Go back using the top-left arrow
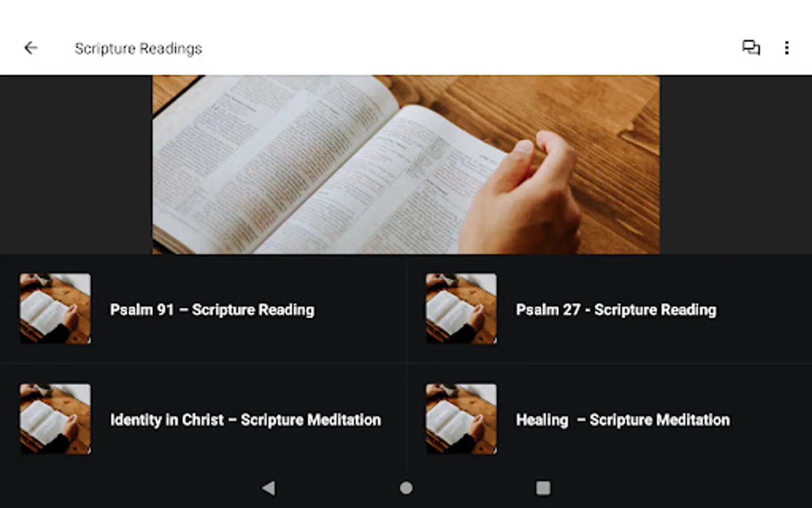Screen dimensions: 812x508 [31, 48]
